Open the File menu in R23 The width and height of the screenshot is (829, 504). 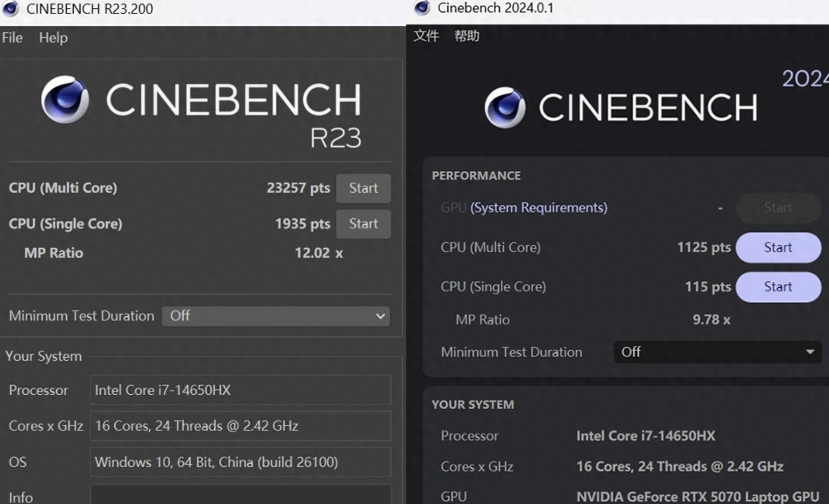pos(12,38)
